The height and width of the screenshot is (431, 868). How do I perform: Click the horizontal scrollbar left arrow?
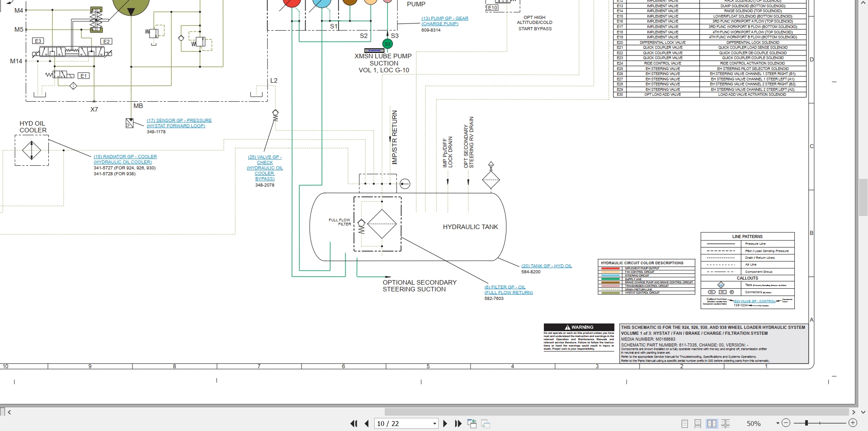[x=9, y=412]
